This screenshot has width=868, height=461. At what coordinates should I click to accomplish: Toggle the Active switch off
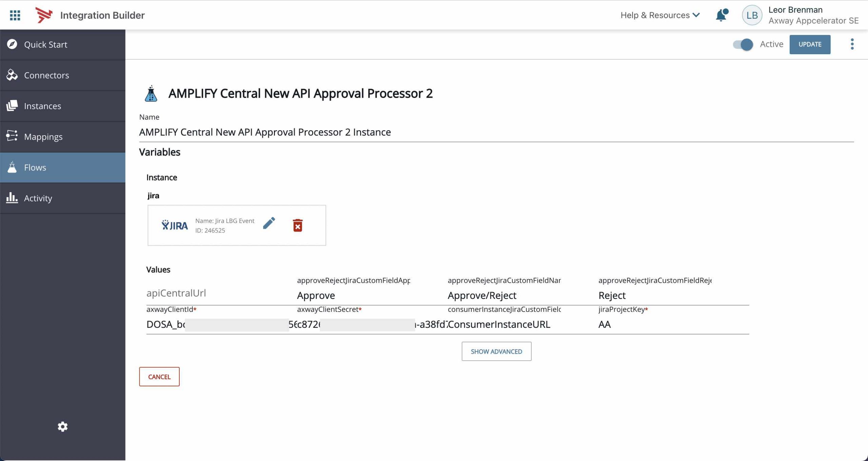point(743,44)
